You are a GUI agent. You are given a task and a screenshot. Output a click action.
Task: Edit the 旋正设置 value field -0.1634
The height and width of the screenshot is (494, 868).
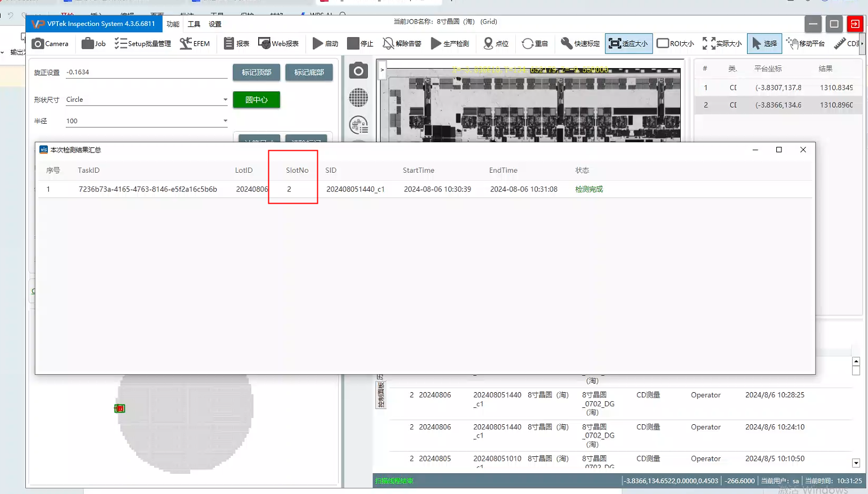pos(146,72)
